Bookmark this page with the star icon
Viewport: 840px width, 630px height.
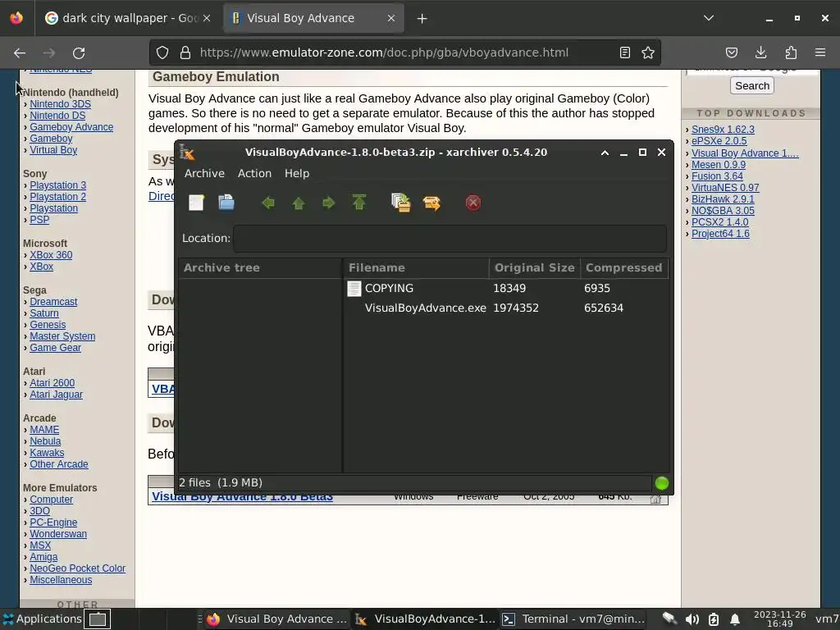(x=648, y=52)
